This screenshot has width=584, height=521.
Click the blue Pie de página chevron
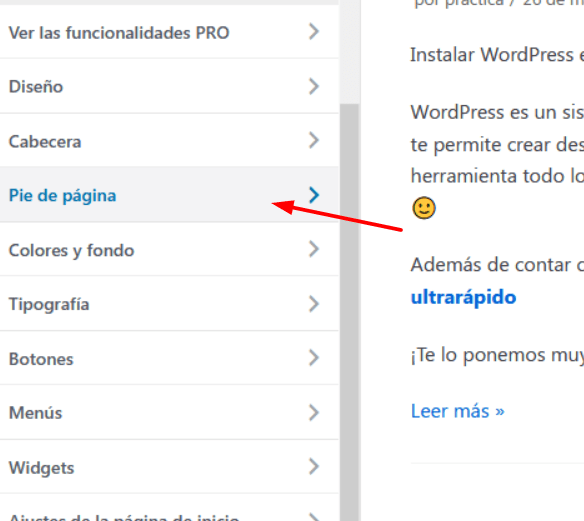coord(314,195)
